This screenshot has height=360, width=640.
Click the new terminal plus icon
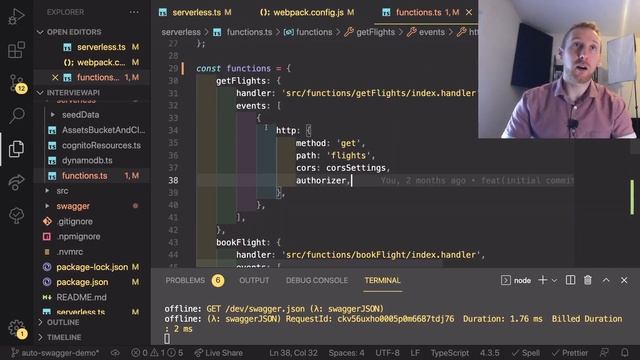click(x=542, y=280)
